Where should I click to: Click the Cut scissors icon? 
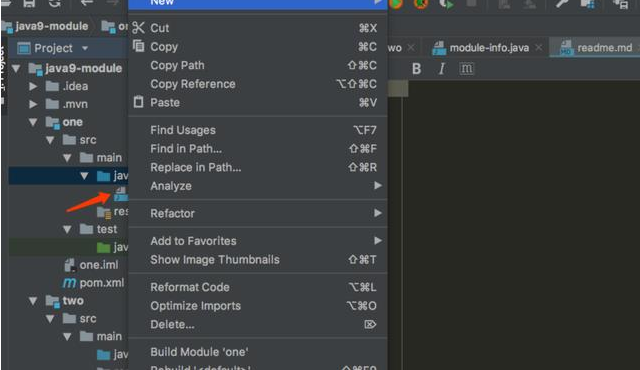pos(138,28)
